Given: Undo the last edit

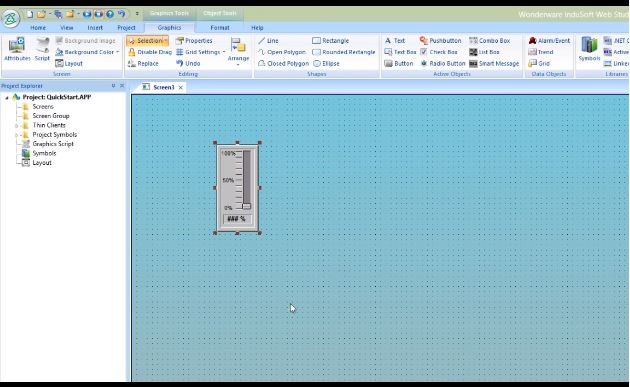Looking at the screenshot, I should (188, 63).
